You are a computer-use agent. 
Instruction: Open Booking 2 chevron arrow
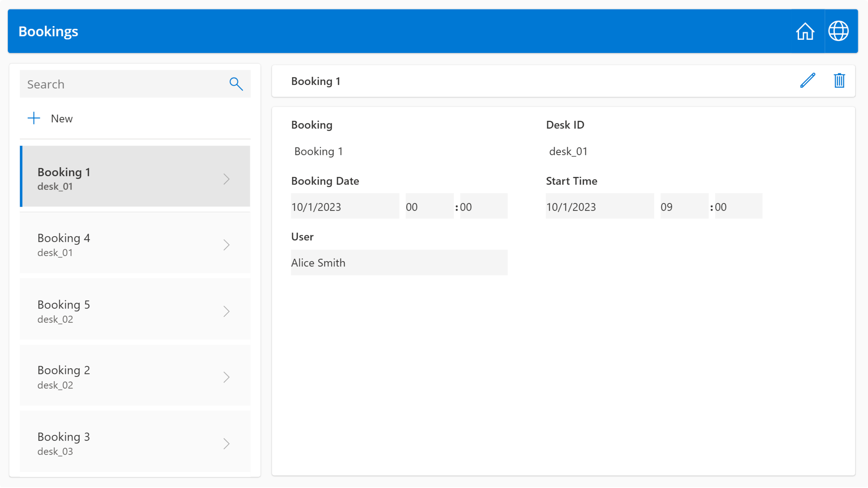(226, 377)
